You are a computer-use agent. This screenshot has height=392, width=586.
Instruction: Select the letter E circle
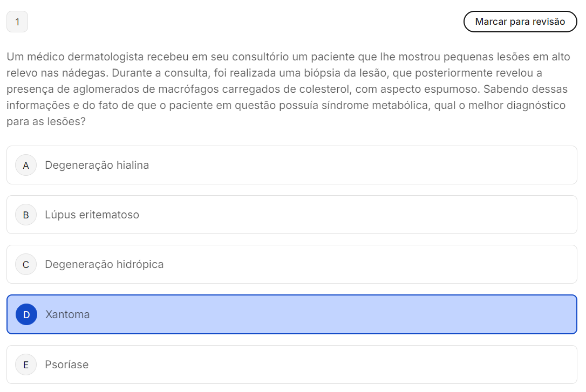pyautogui.click(x=26, y=365)
